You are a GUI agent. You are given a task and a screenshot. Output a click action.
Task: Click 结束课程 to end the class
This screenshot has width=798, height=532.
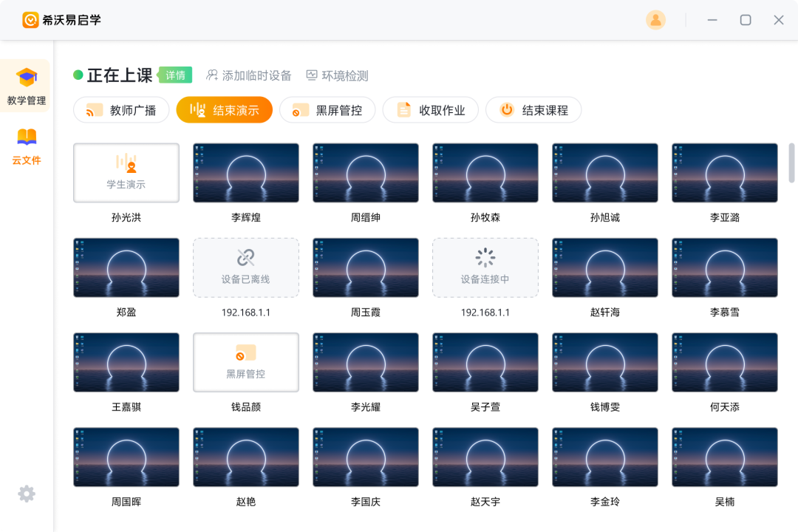(x=533, y=110)
